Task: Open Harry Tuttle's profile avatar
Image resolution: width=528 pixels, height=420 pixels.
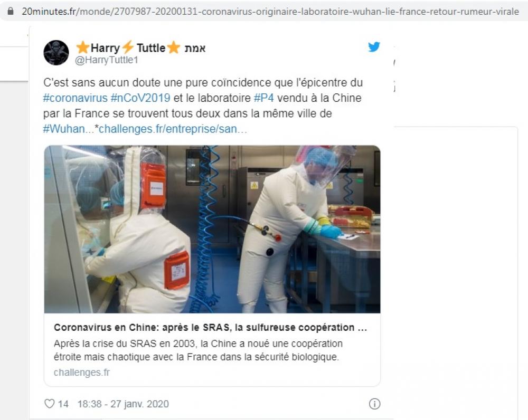Action: click(56, 53)
